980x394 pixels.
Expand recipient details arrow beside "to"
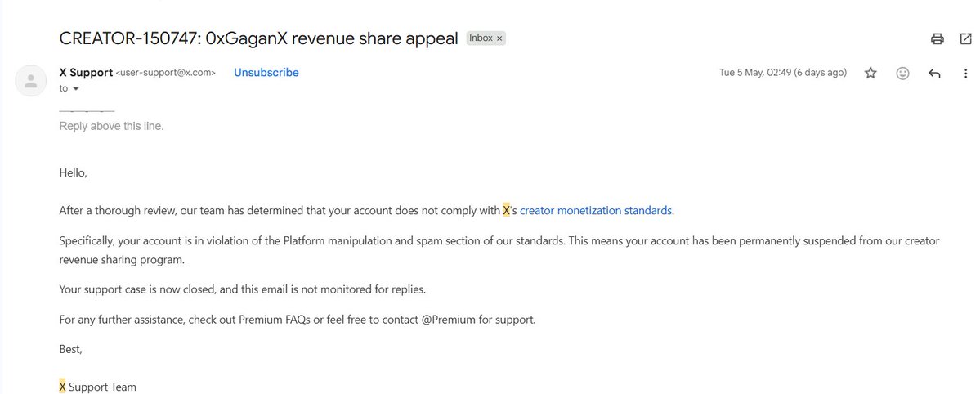coord(76,89)
